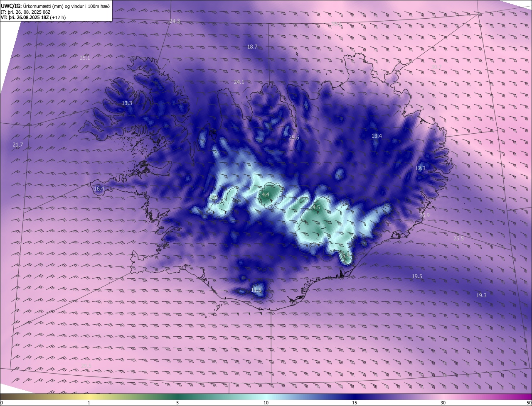Click the colorbar tick label 5

click(x=177, y=403)
